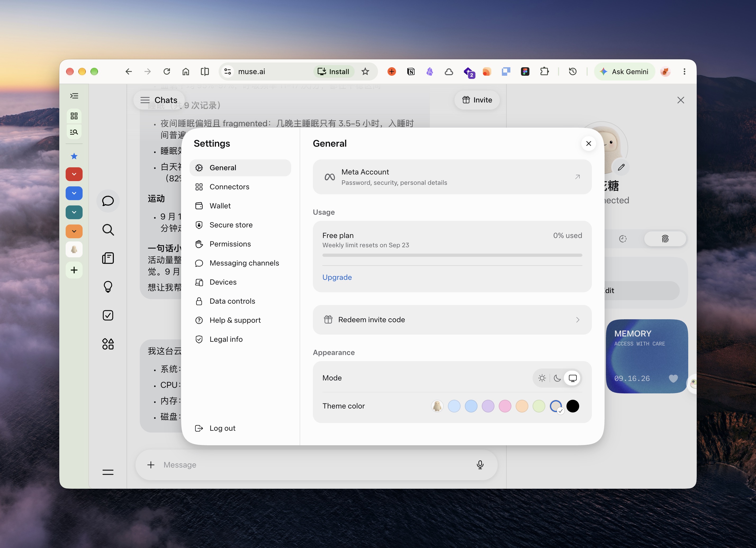Open the Memory card thumbnail
The height and width of the screenshot is (548, 756).
tap(647, 356)
